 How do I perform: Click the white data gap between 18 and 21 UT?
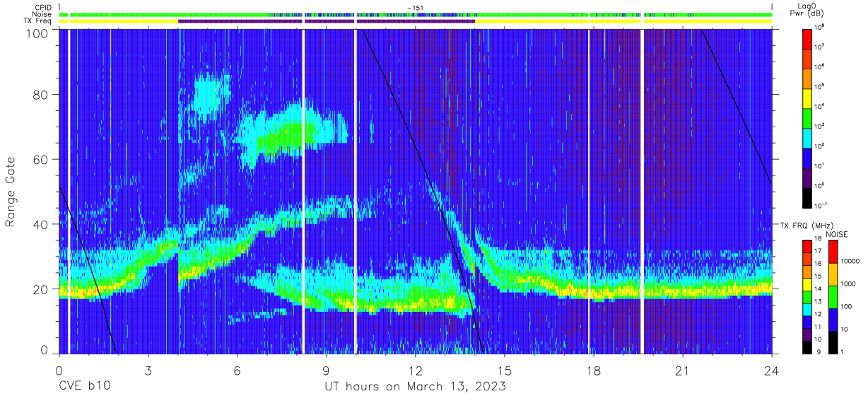pos(642,191)
